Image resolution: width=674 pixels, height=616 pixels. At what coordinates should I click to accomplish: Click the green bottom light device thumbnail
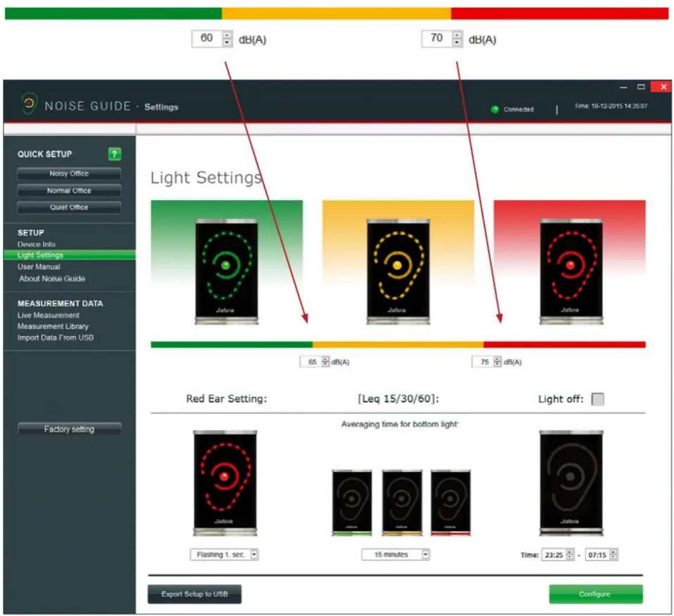coord(352,503)
